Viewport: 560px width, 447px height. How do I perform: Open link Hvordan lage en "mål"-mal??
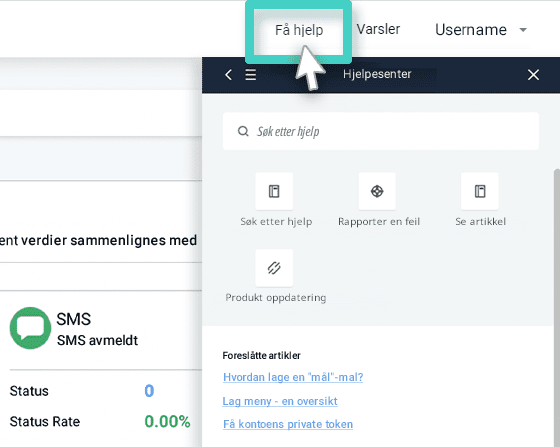293,377
